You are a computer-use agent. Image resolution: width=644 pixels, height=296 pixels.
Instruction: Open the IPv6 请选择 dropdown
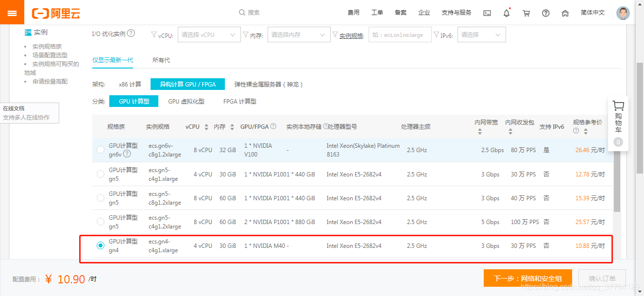(x=481, y=35)
